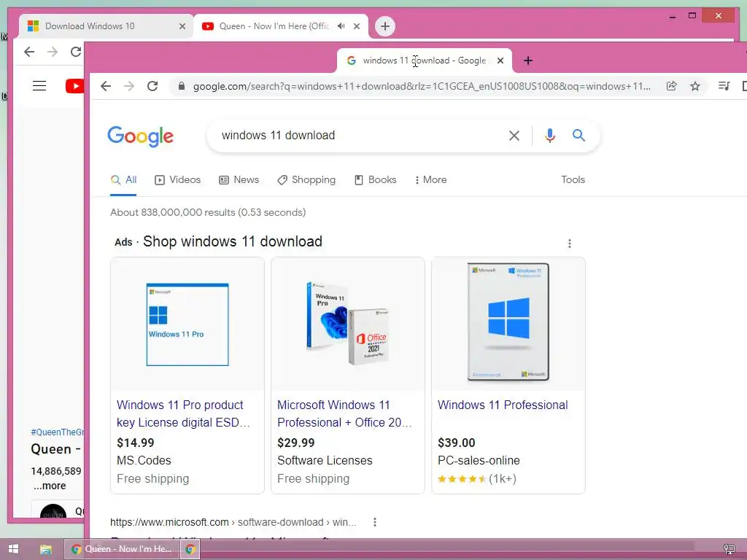The width and height of the screenshot is (747, 560).
Task: Click the #QueenTheGr hashtag in YouTube window
Action: [57, 432]
